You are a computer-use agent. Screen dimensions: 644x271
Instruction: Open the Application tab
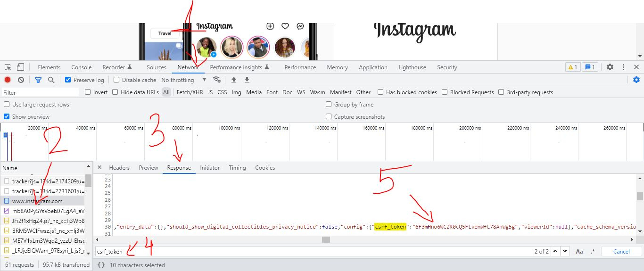click(x=373, y=67)
